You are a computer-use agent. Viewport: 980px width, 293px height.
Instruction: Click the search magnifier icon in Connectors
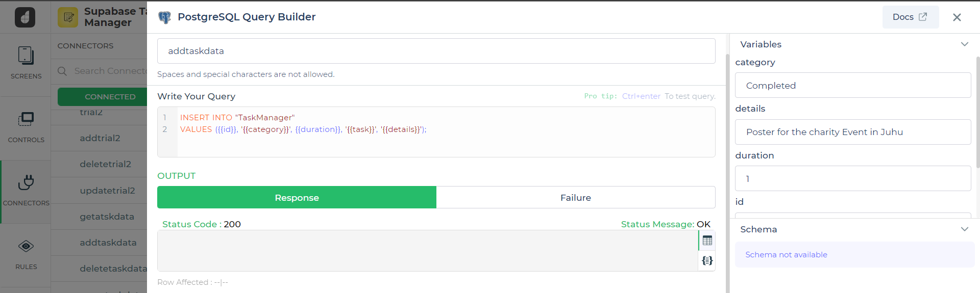point(62,71)
